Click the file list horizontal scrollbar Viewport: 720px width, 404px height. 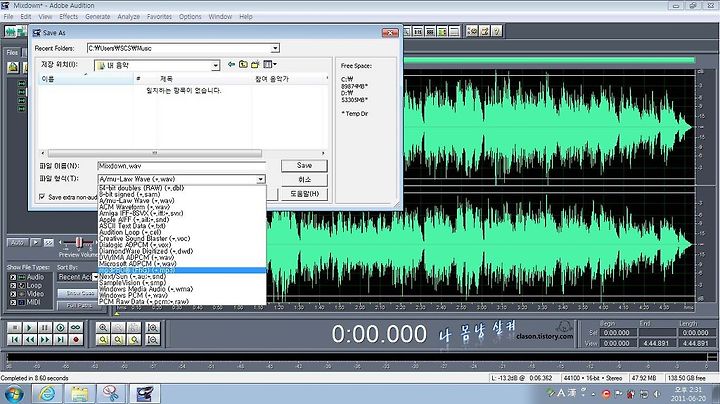point(155,153)
